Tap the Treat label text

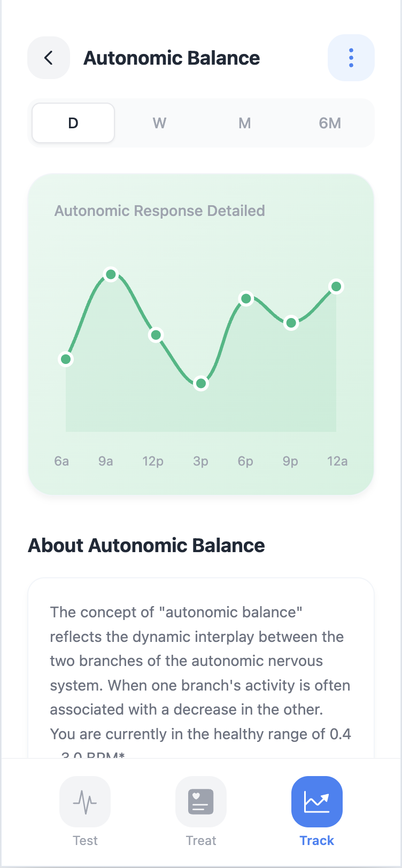[201, 840]
